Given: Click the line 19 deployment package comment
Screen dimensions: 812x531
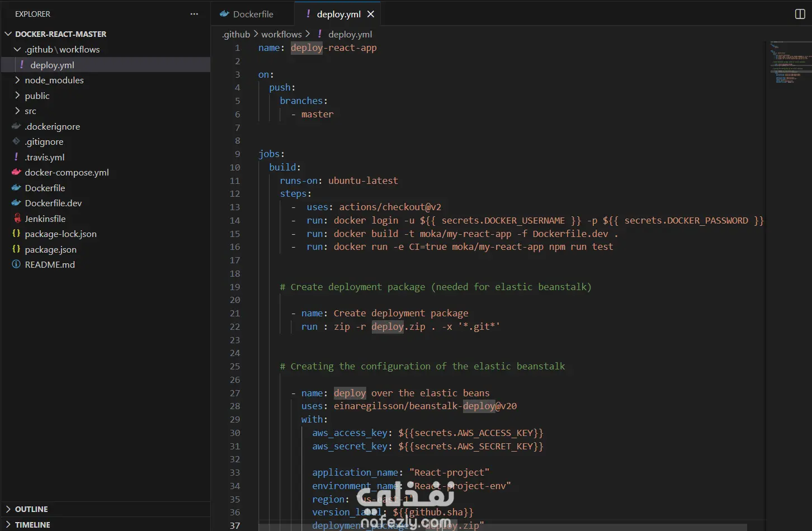Looking at the screenshot, I should 435,287.
